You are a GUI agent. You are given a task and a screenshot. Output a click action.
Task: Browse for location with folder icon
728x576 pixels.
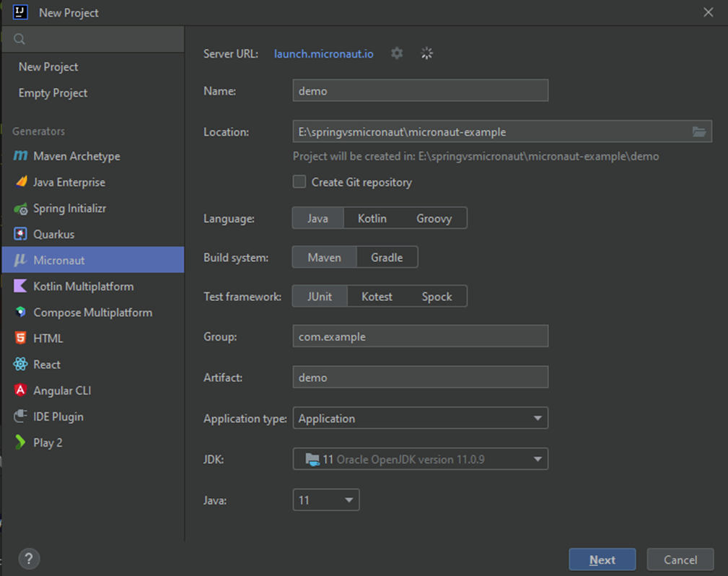699,131
